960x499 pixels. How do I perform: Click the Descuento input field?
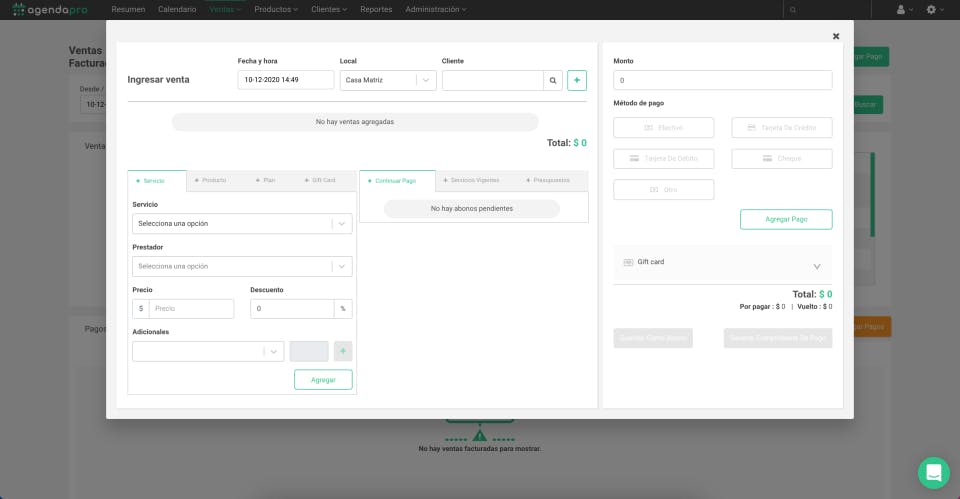coord(292,309)
